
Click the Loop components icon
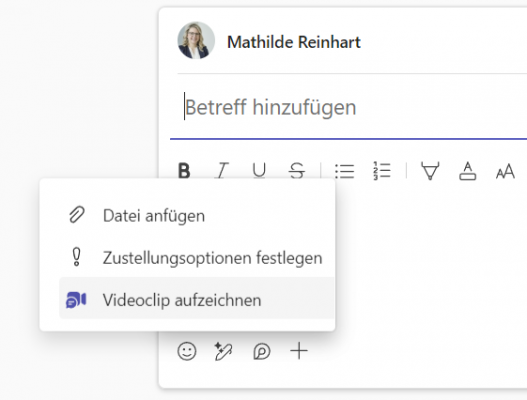tap(261, 351)
